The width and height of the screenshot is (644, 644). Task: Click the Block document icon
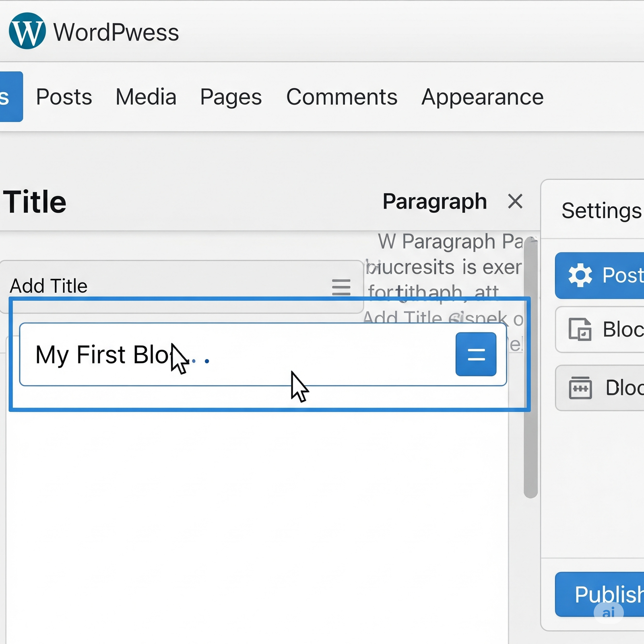pyautogui.click(x=580, y=329)
